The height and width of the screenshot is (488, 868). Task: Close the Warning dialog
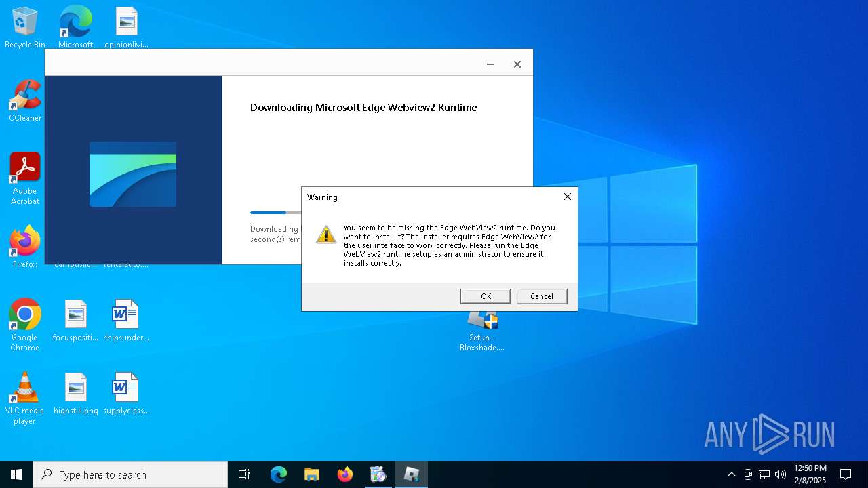[x=568, y=197]
